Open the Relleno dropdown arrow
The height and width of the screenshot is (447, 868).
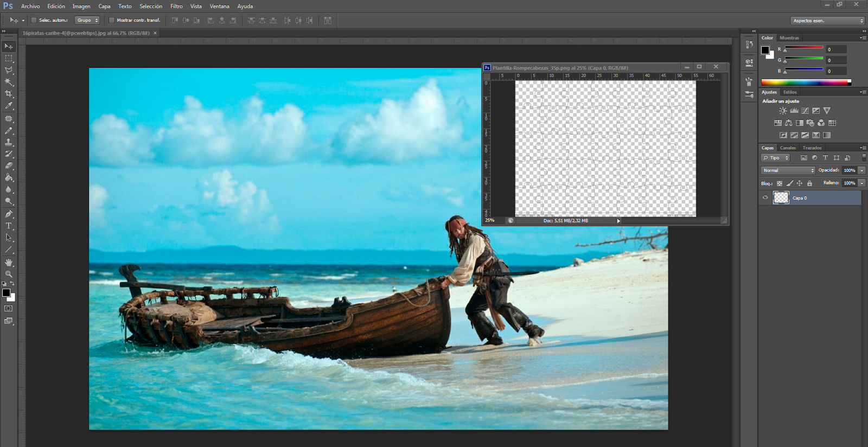pyautogui.click(x=861, y=183)
